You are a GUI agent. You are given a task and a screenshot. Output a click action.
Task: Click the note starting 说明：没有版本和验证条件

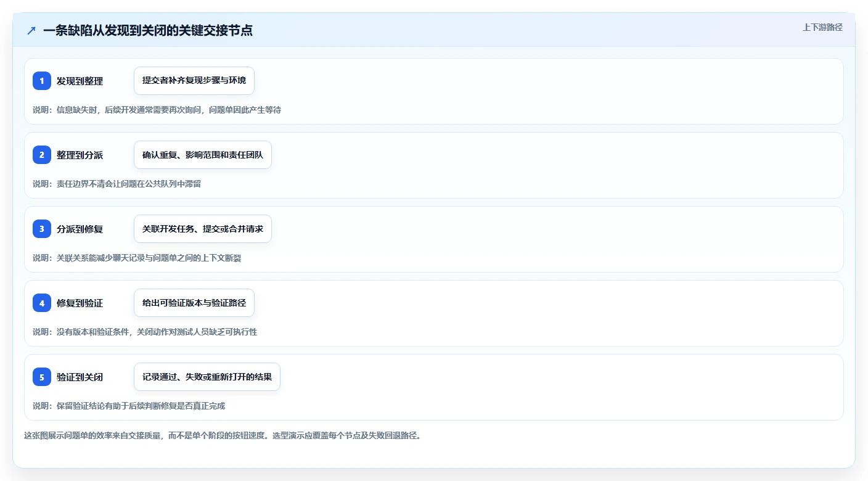coord(145,332)
